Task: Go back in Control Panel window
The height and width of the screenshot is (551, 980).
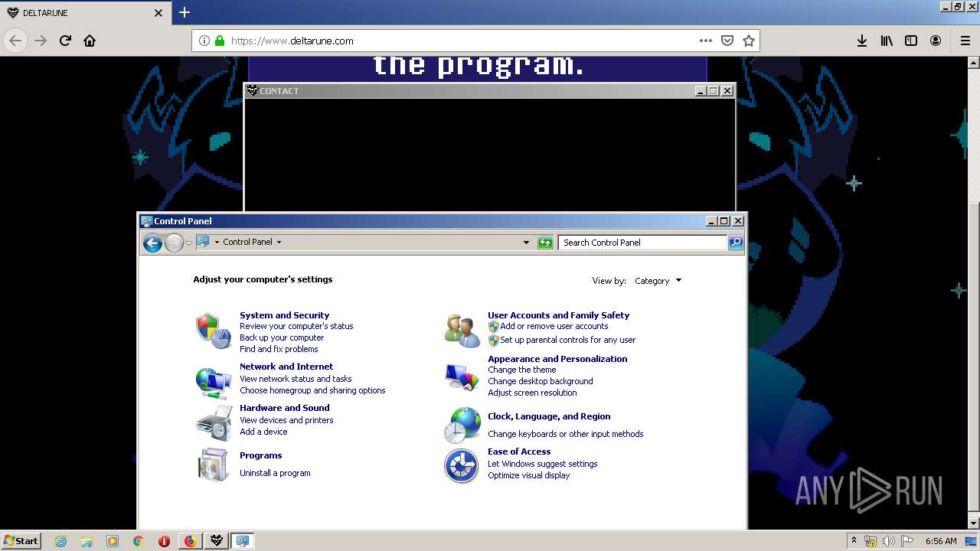Action: 152,243
